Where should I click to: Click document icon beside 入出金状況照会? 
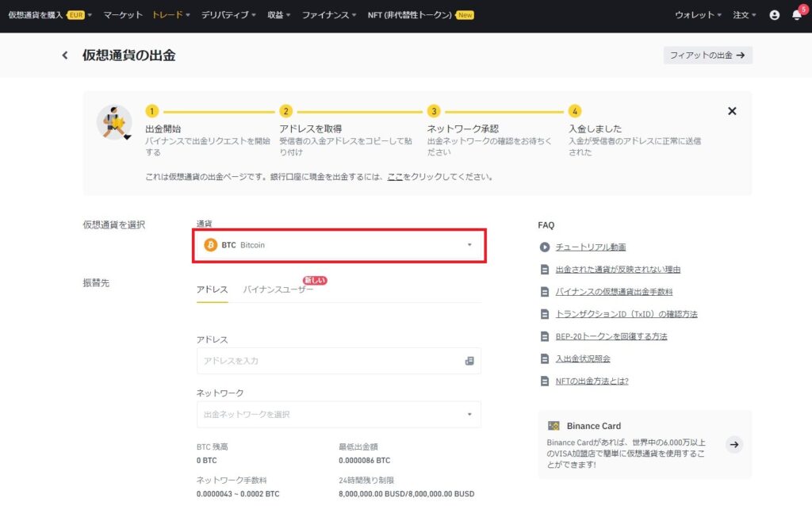click(544, 358)
